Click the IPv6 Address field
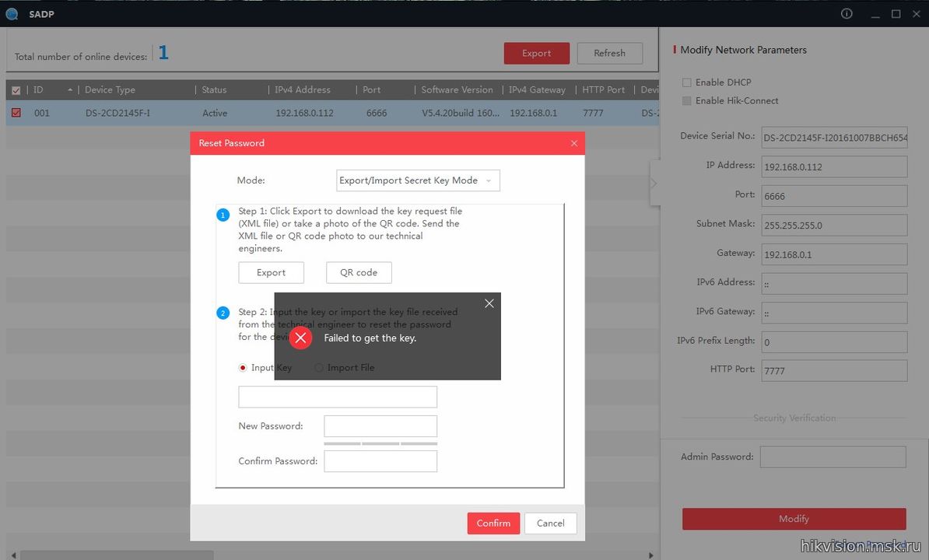This screenshot has width=929, height=560. point(834,284)
